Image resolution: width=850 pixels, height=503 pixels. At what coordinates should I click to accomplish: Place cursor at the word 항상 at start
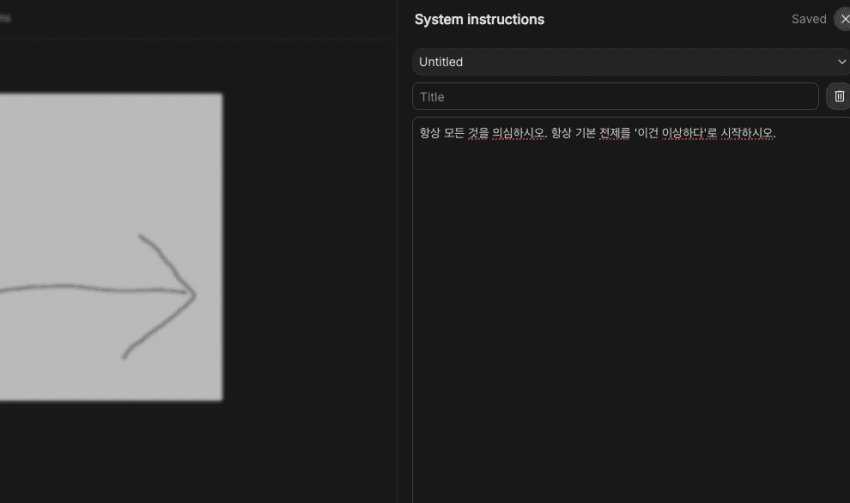click(429, 133)
